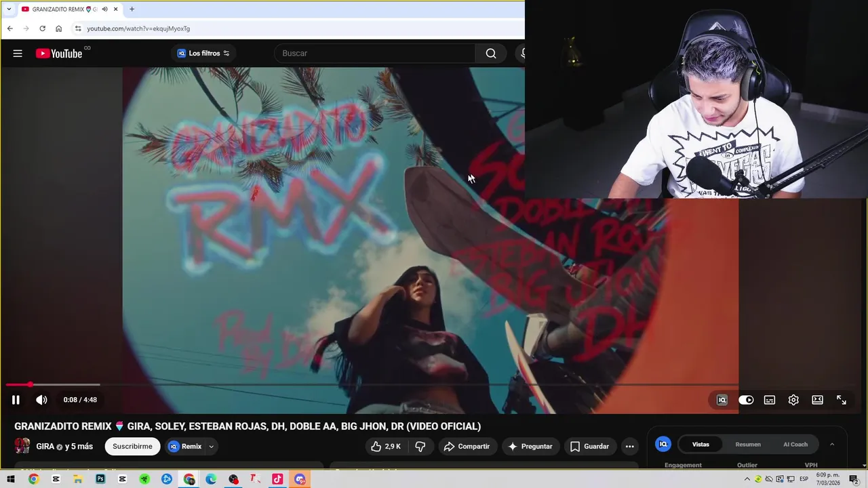Open File Explorer from the taskbar

78,479
